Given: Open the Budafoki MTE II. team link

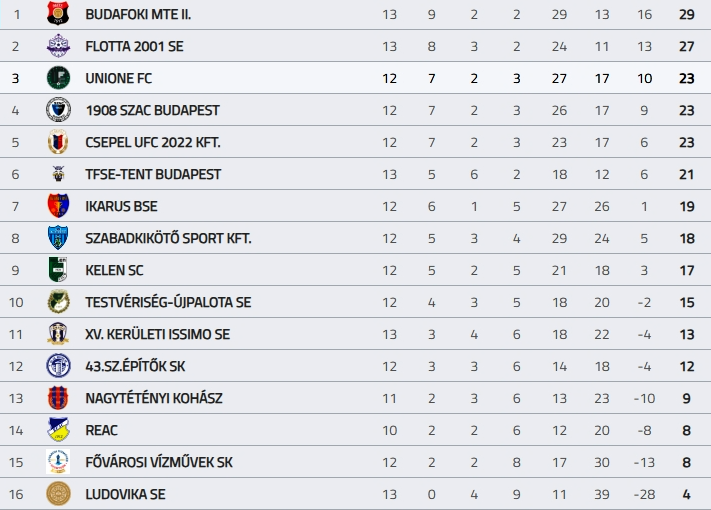Looking at the screenshot, I should click(139, 14).
